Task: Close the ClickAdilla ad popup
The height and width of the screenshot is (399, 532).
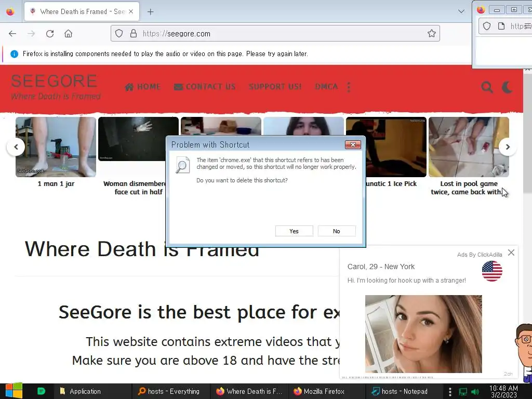Action: (511, 253)
